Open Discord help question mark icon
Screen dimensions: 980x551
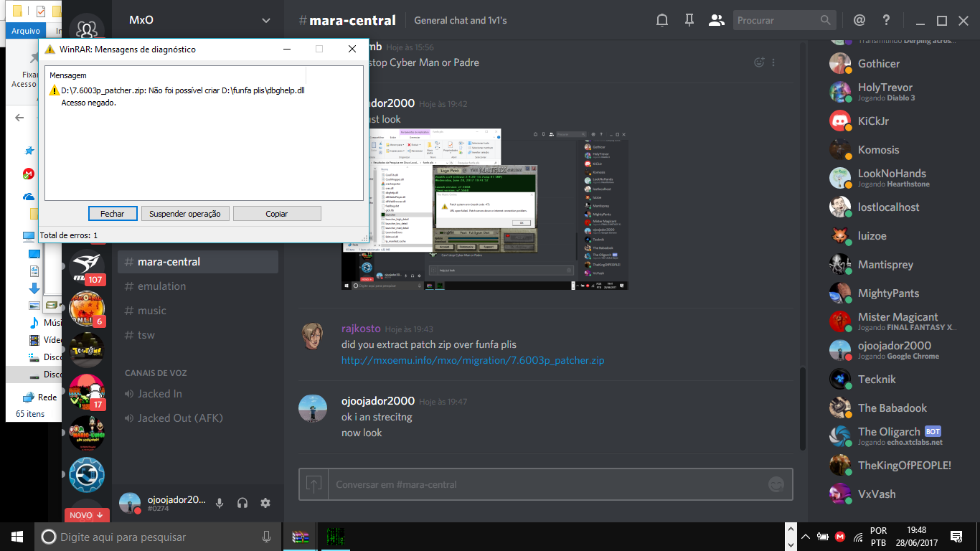pyautogui.click(x=887, y=21)
